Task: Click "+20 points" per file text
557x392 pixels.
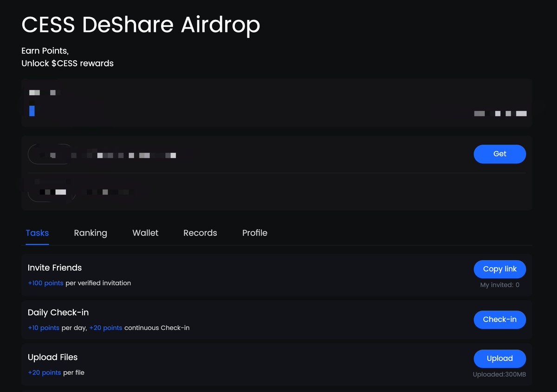Action: click(x=45, y=373)
